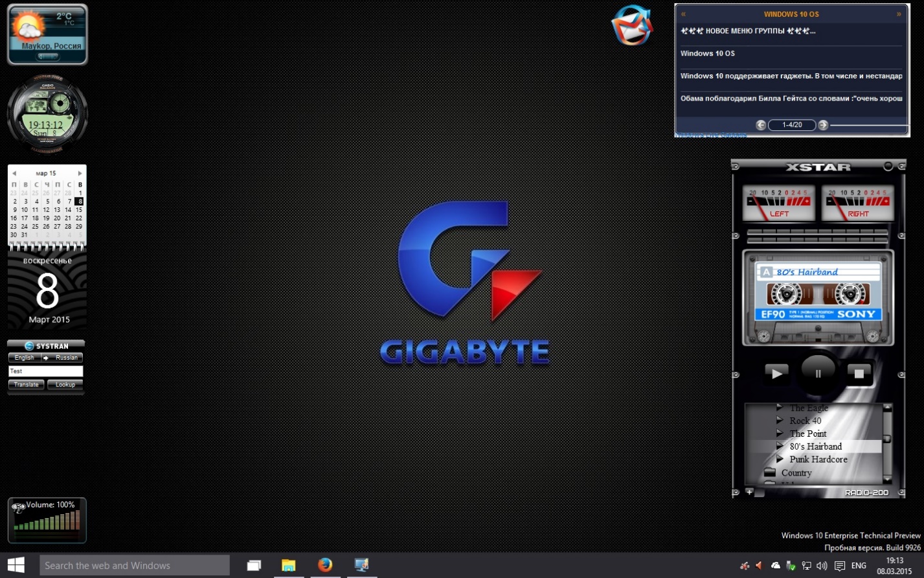Choose English as the SYSTRAN source language
Screen dimensions: 924x578
[x=24, y=358]
